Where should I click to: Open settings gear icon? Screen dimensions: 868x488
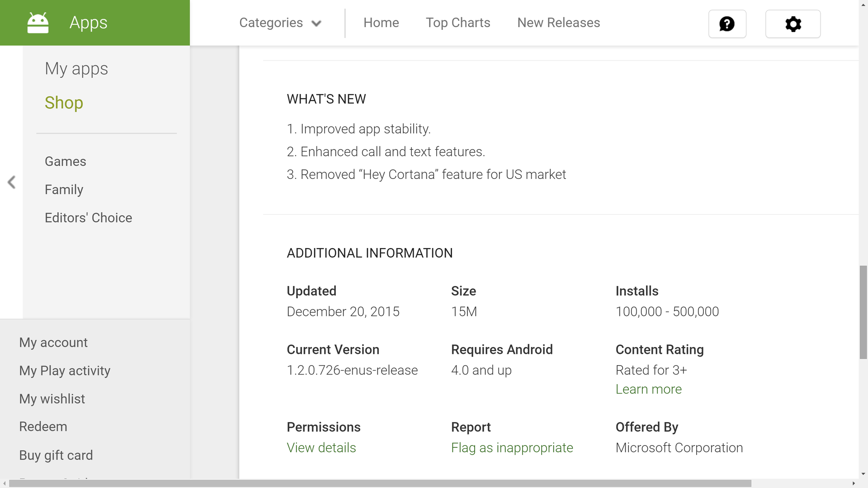point(793,24)
